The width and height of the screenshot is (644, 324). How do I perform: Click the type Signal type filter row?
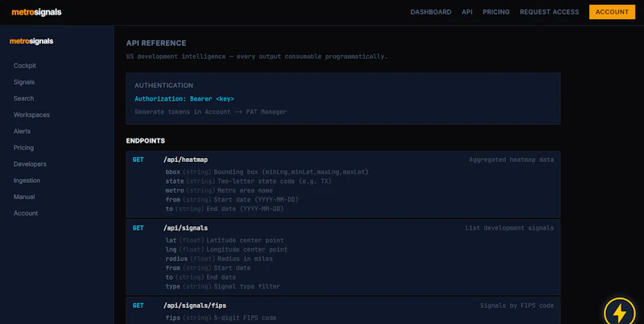[x=223, y=286]
